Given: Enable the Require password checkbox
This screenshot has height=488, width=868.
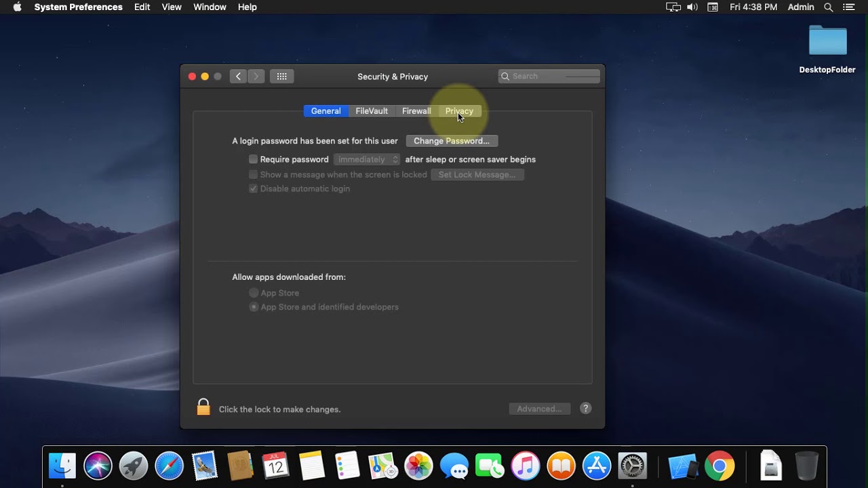Looking at the screenshot, I should (254, 159).
